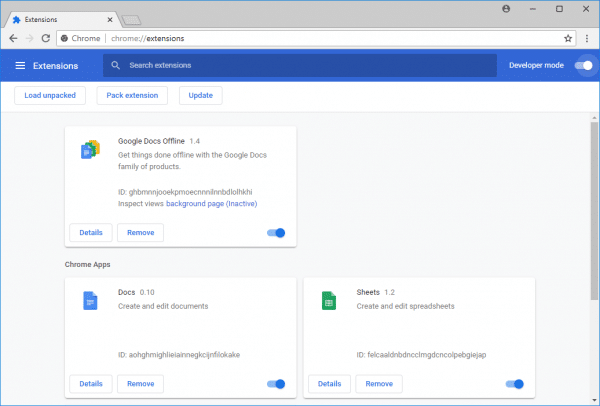Click the Docs app icon
600x406 pixels.
point(90,300)
